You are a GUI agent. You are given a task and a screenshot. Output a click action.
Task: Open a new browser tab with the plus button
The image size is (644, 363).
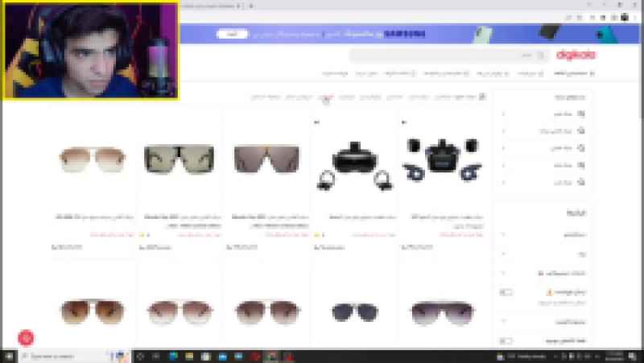click(x=251, y=6)
